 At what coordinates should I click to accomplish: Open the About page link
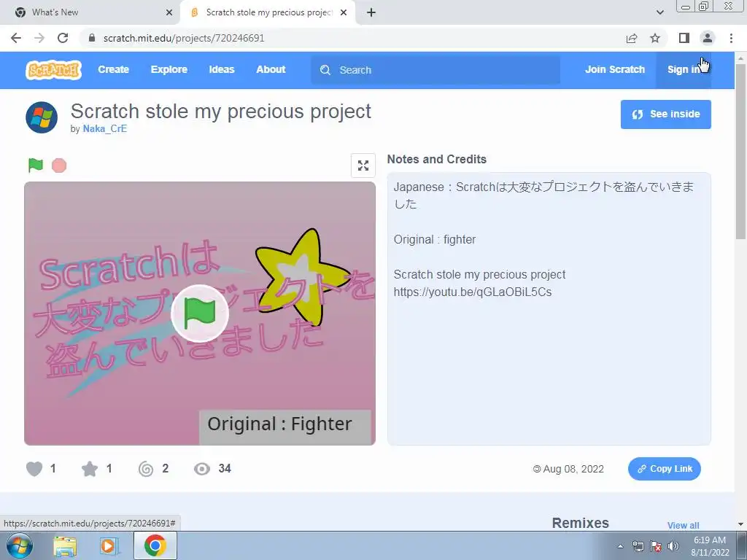271,69
